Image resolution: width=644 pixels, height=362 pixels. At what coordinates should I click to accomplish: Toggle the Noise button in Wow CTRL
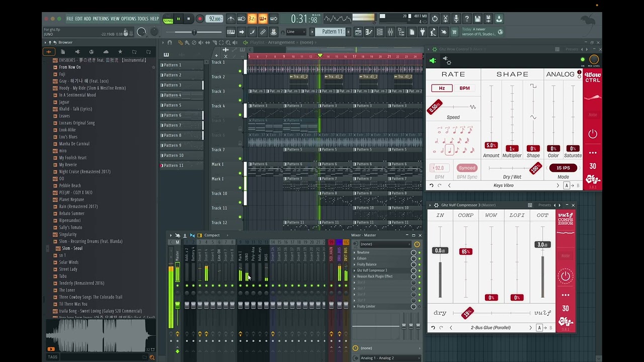point(593,115)
